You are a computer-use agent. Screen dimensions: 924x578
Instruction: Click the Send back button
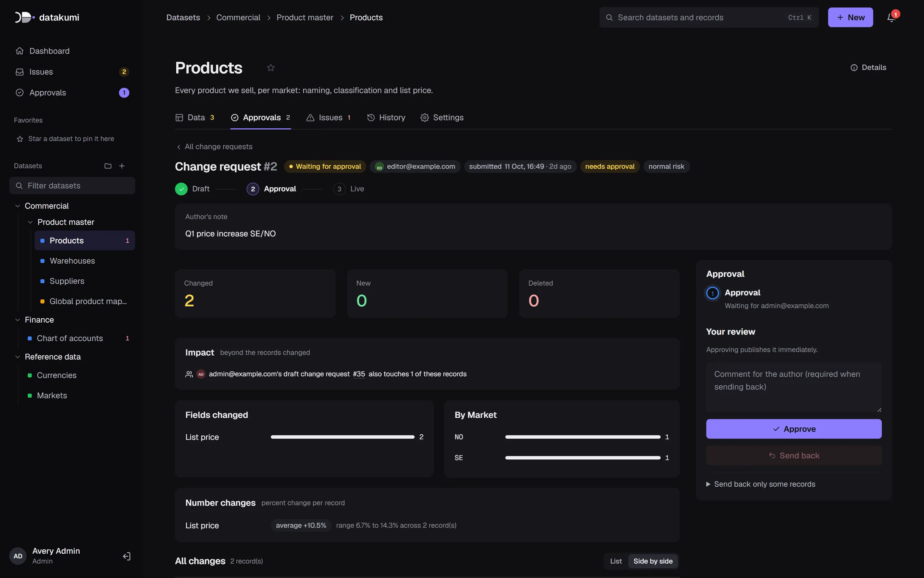[x=794, y=455]
